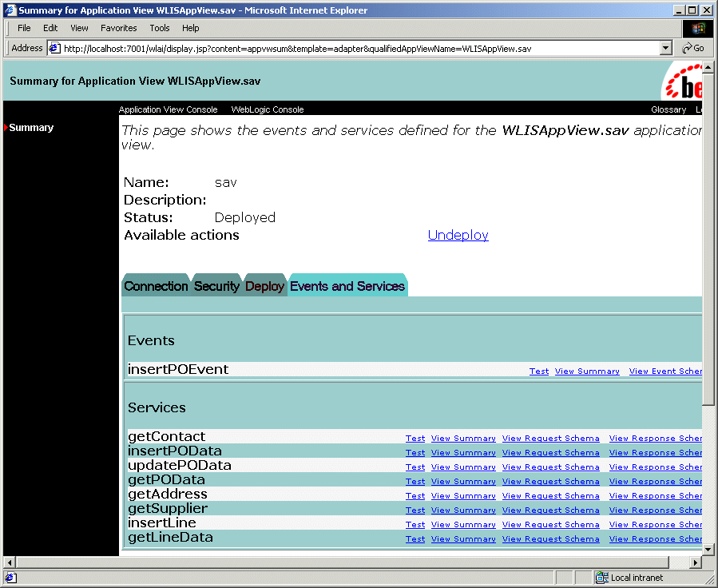Click View Summary for insertPOData
This screenshot has width=718, height=588.
coord(463,452)
